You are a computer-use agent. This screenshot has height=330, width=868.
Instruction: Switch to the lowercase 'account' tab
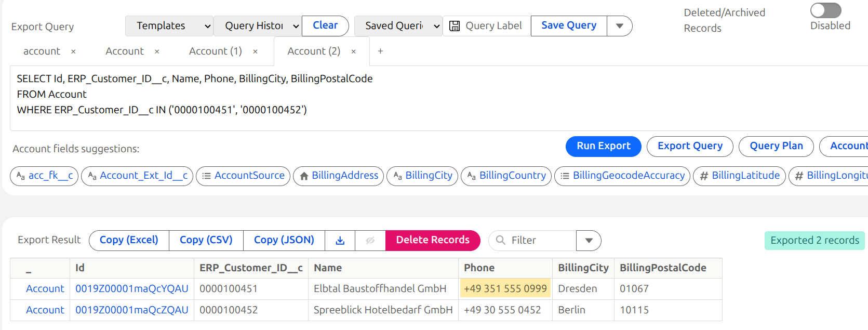click(x=42, y=51)
